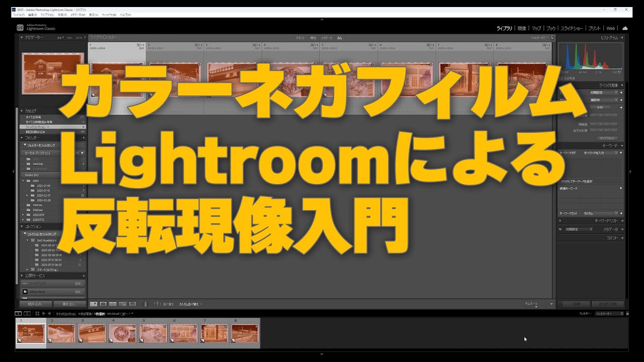Click the Navigator preview image

coord(52,73)
